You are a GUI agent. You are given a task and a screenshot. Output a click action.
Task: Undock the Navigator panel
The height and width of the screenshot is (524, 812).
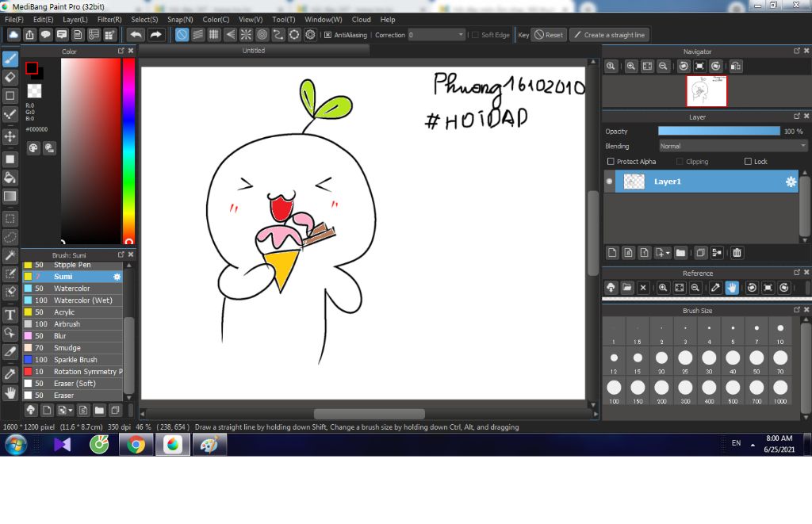(x=797, y=51)
